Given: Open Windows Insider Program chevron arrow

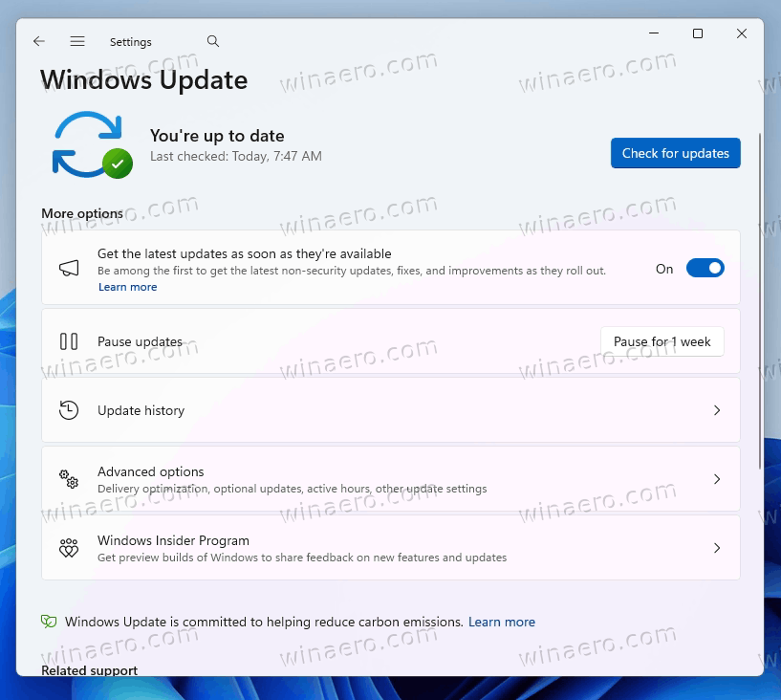Looking at the screenshot, I should pyautogui.click(x=717, y=548).
